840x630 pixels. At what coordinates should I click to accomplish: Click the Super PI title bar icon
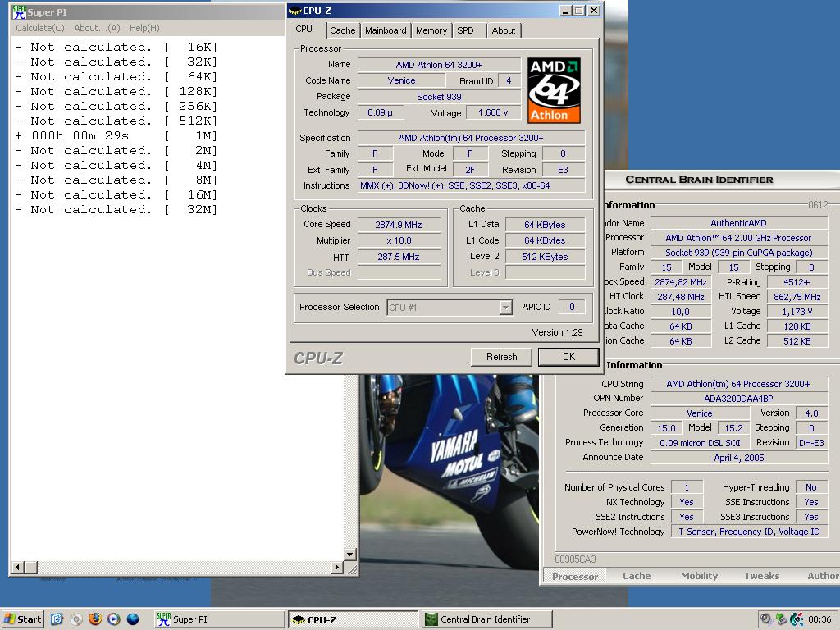(19, 11)
